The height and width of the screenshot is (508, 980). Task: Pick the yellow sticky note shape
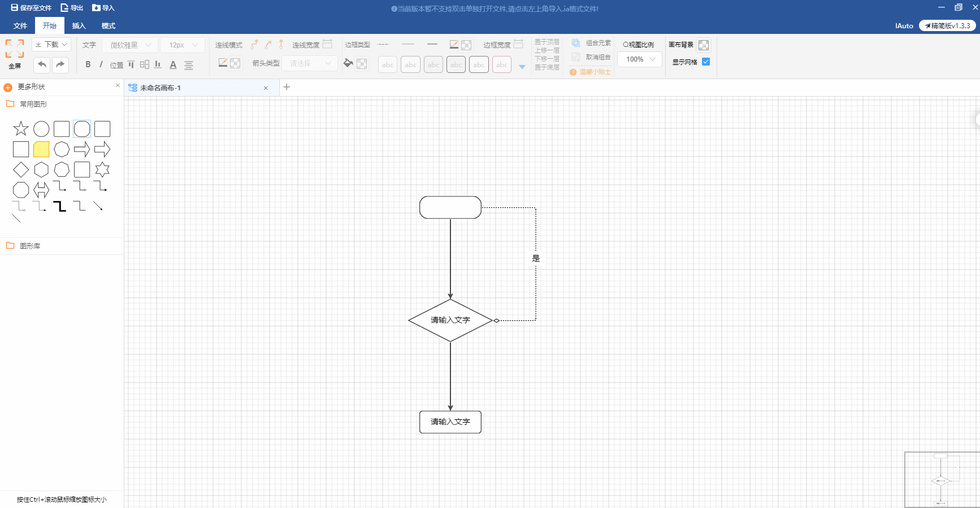tap(41, 149)
